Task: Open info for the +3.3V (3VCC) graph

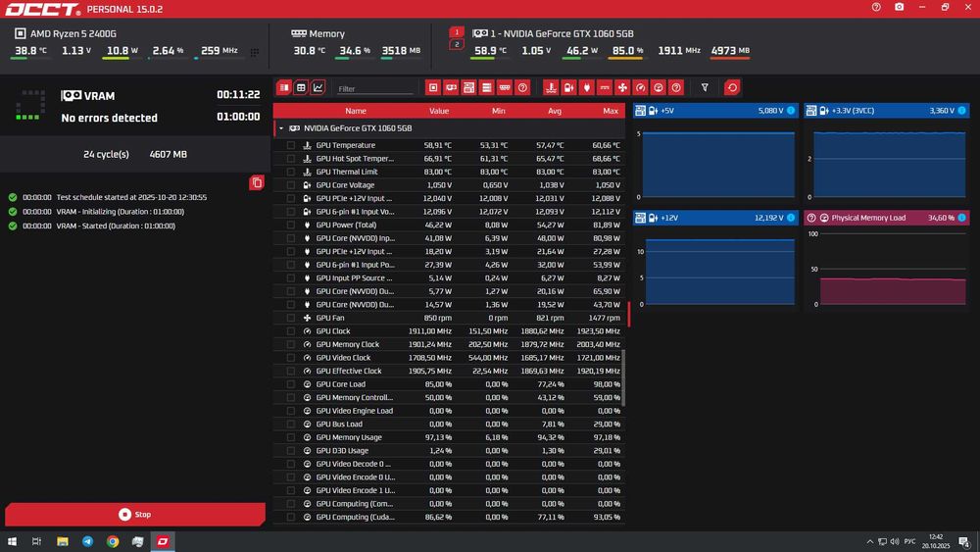Action: [x=962, y=111]
